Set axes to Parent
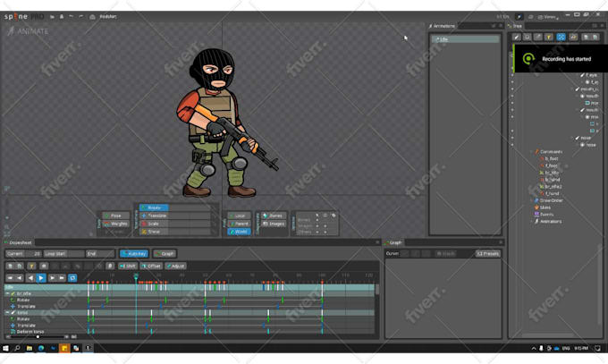Screen dimensions: 608x364 240,224
